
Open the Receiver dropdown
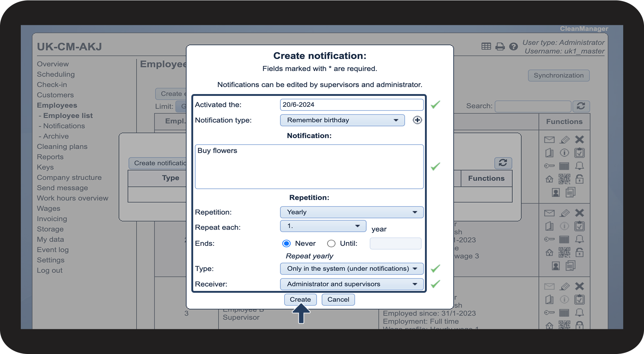pos(351,284)
